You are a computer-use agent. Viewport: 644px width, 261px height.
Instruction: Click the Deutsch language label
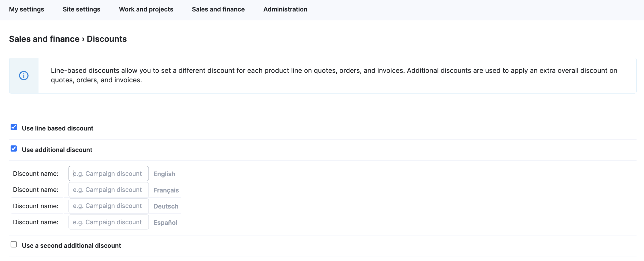[x=166, y=207]
